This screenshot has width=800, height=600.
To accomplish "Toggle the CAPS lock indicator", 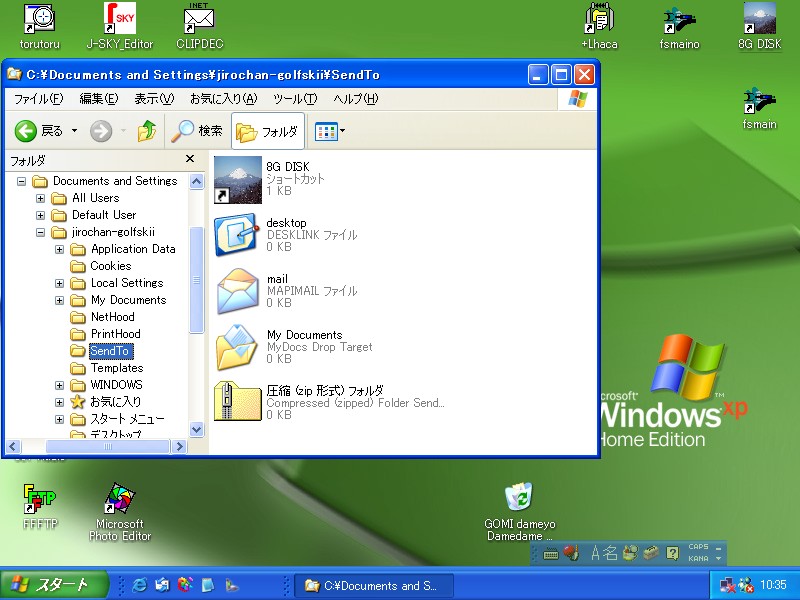I will [698, 546].
